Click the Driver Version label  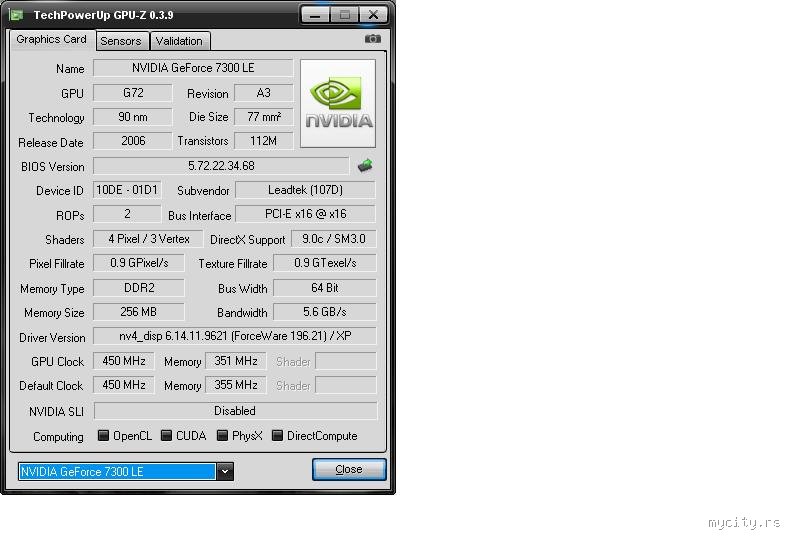pyautogui.click(x=52, y=338)
